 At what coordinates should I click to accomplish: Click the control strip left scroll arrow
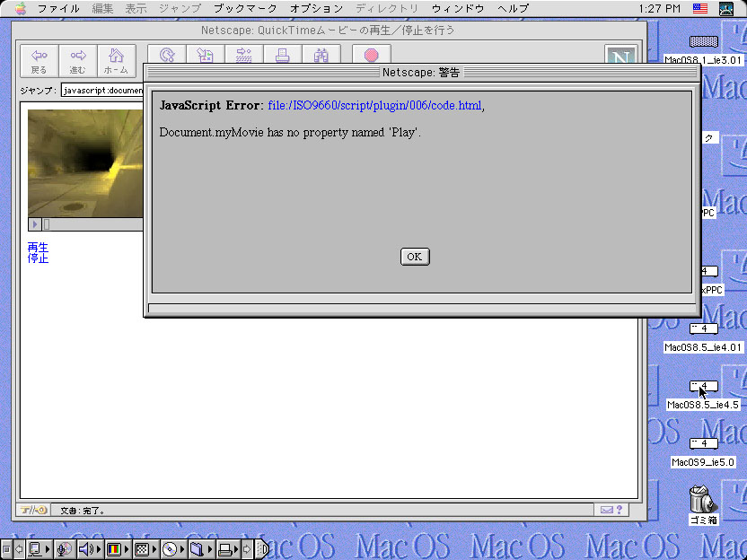click(x=19, y=549)
